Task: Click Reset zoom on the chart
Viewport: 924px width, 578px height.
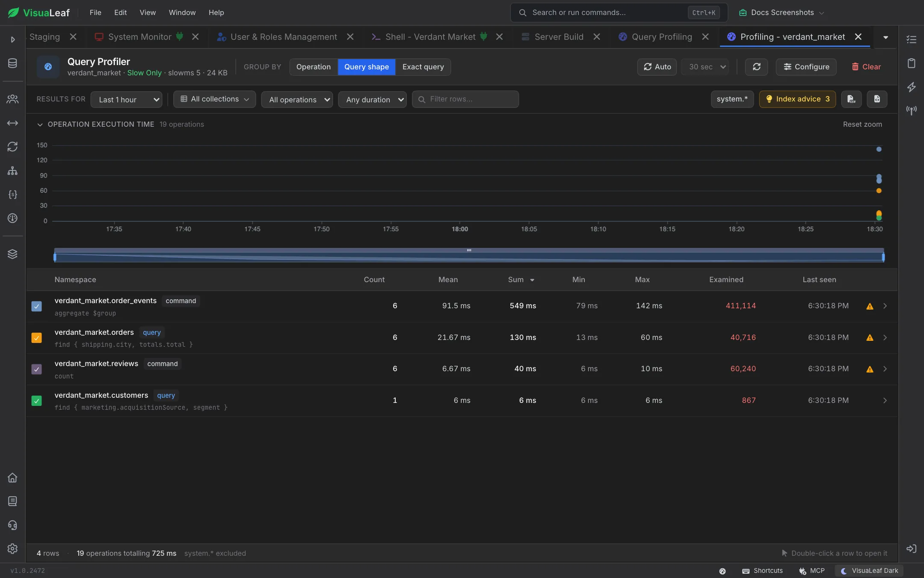Action: (x=862, y=124)
